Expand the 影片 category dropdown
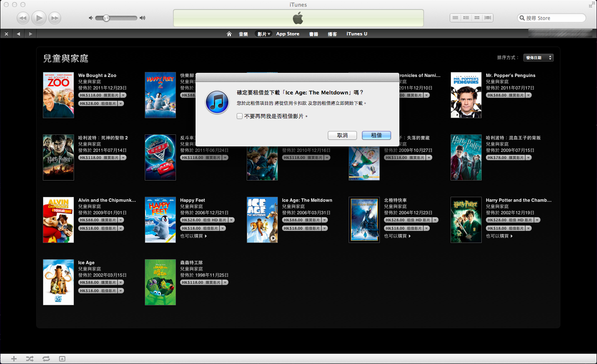This screenshot has height=364, width=597. click(264, 34)
